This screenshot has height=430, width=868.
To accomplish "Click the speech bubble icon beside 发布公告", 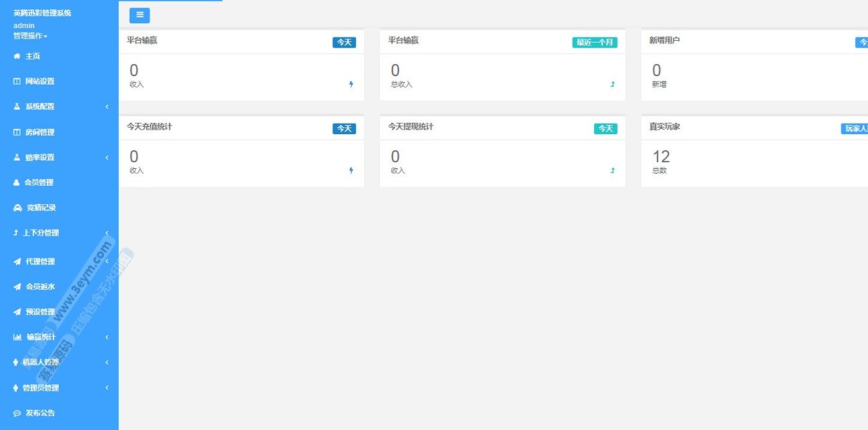I will point(17,413).
